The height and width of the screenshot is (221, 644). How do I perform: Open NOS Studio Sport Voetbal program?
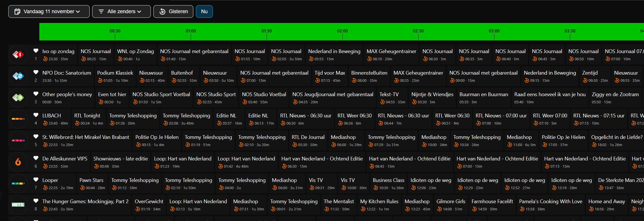coord(161,98)
